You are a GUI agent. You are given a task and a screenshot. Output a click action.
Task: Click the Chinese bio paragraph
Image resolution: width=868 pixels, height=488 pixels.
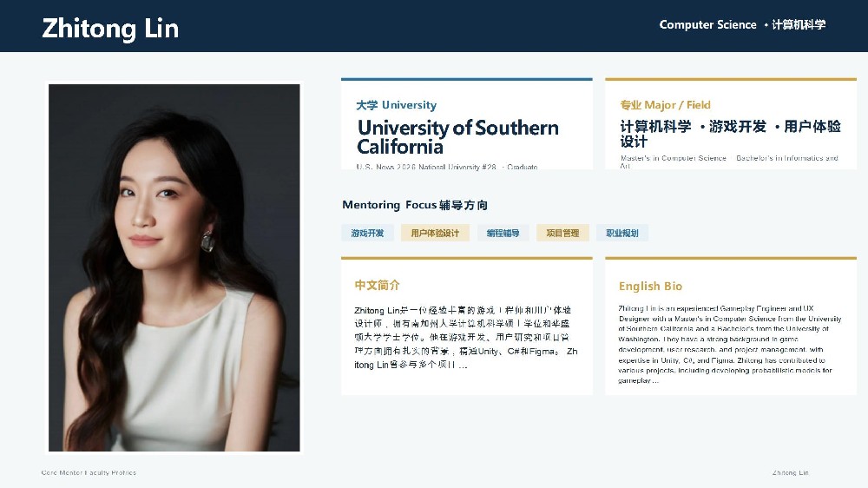pos(465,337)
